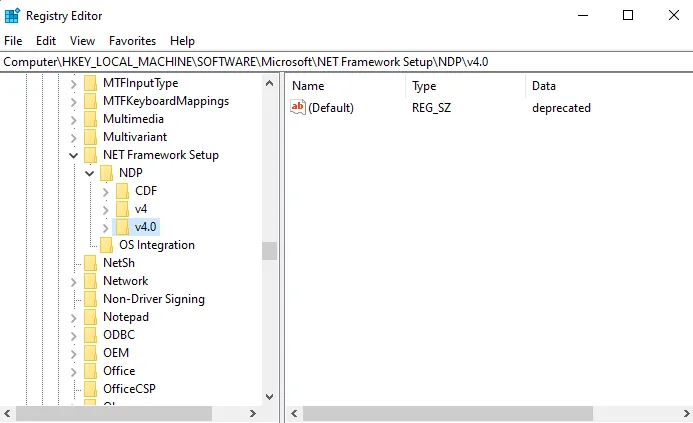This screenshot has width=693, height=423.
Task: Expand the MTFKeyboardMappings key
Action: coord(73,102)
